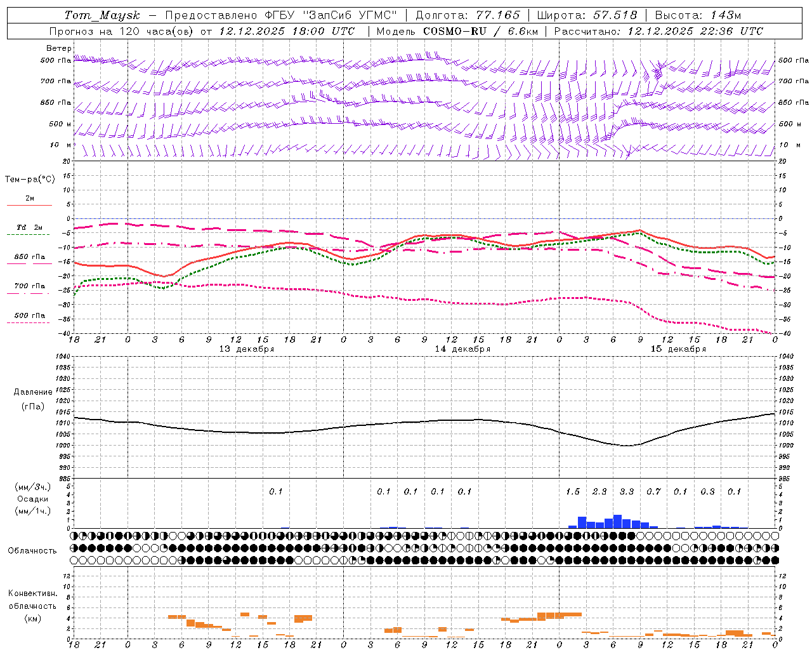The image size is (812, 650).
Task: Click the 0.3 precipitation amount
Action: 707,492
